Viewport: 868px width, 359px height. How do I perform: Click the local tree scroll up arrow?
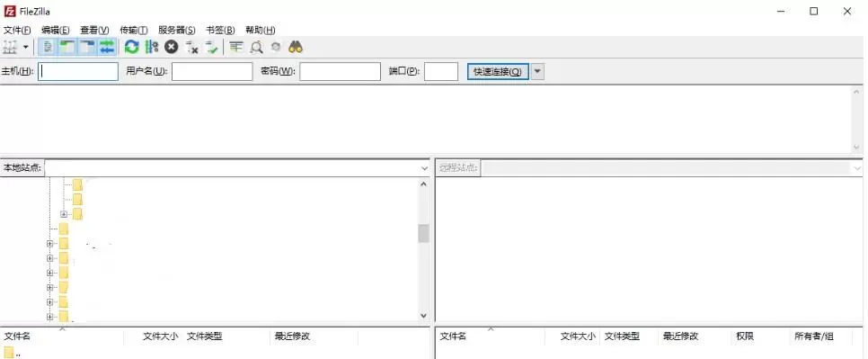point(423,184)
